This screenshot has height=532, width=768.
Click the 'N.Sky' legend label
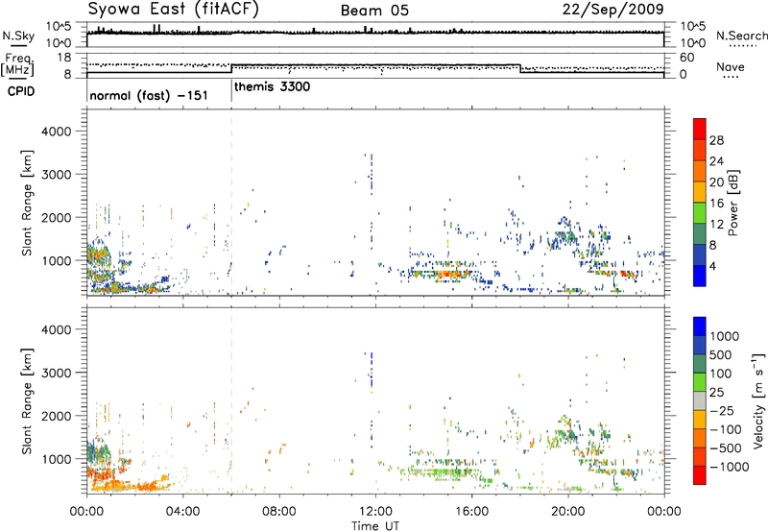(18, 36)
